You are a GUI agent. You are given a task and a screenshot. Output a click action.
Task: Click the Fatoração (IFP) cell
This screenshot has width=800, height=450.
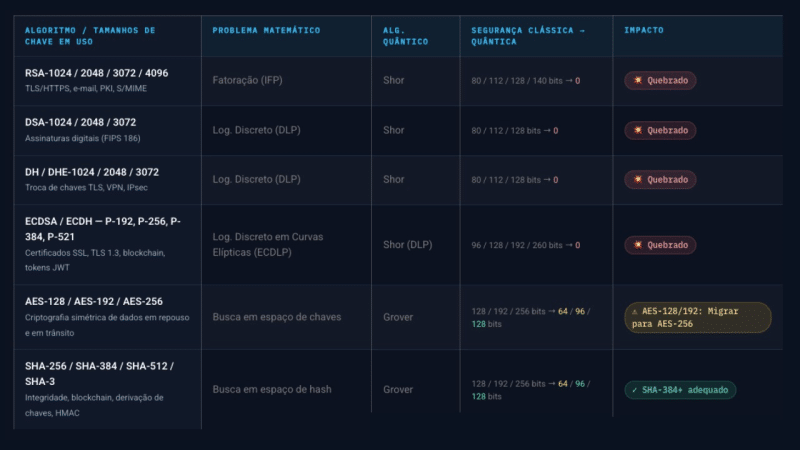click(247, 80)
